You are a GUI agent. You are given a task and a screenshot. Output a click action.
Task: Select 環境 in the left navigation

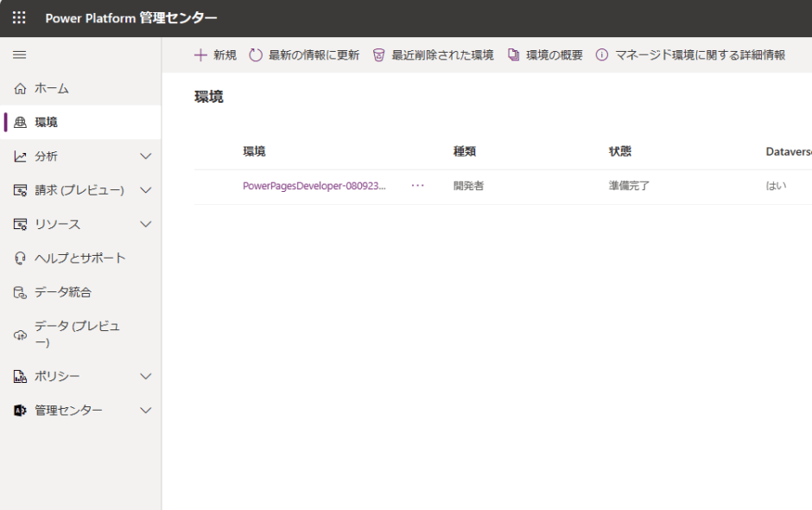pyautogui.click(x=47, y=123)
